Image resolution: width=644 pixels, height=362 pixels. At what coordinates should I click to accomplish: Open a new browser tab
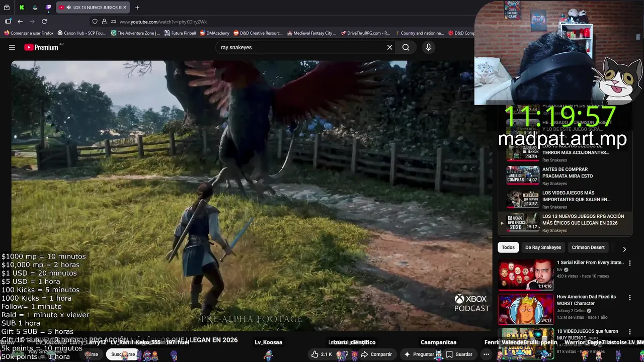point(137,8)
